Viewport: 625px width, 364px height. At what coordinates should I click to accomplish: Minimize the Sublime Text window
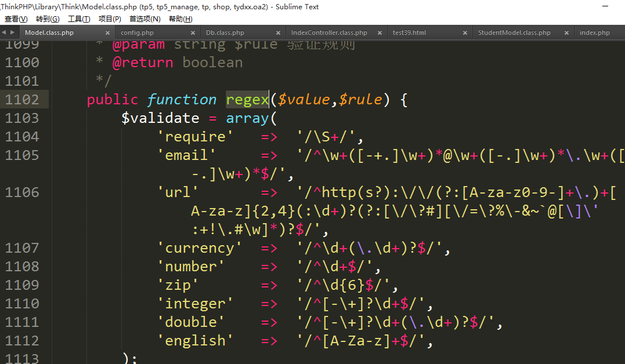click(x=605, y=6)
